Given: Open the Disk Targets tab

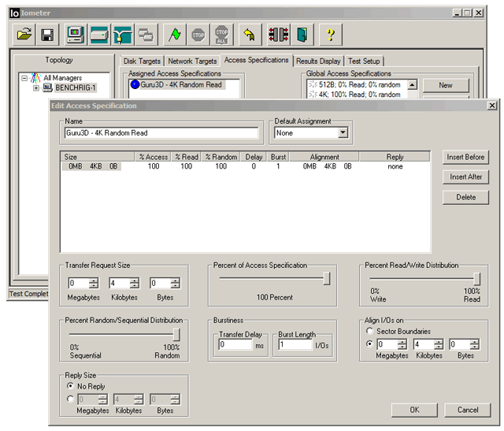Looking at the screenshot, I should (x=142, y=61).
